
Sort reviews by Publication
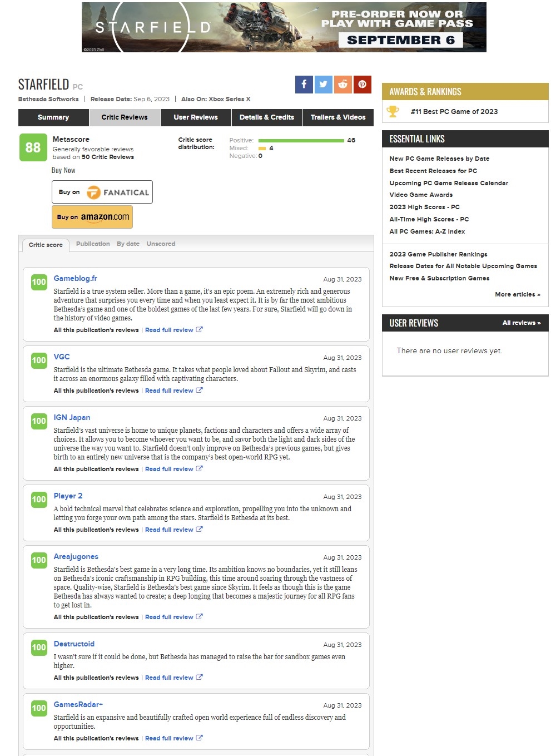[93, 244]
